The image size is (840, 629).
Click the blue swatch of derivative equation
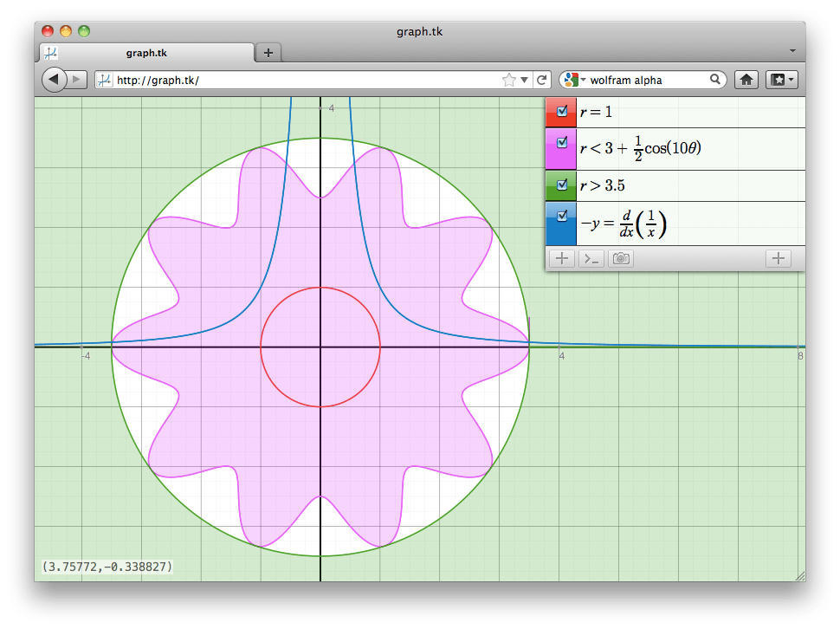tap(561, 224)
